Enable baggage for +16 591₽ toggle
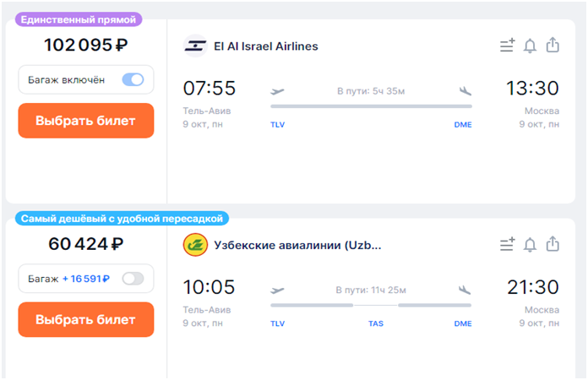Screen dimensions: 588x380 [133, 279]
